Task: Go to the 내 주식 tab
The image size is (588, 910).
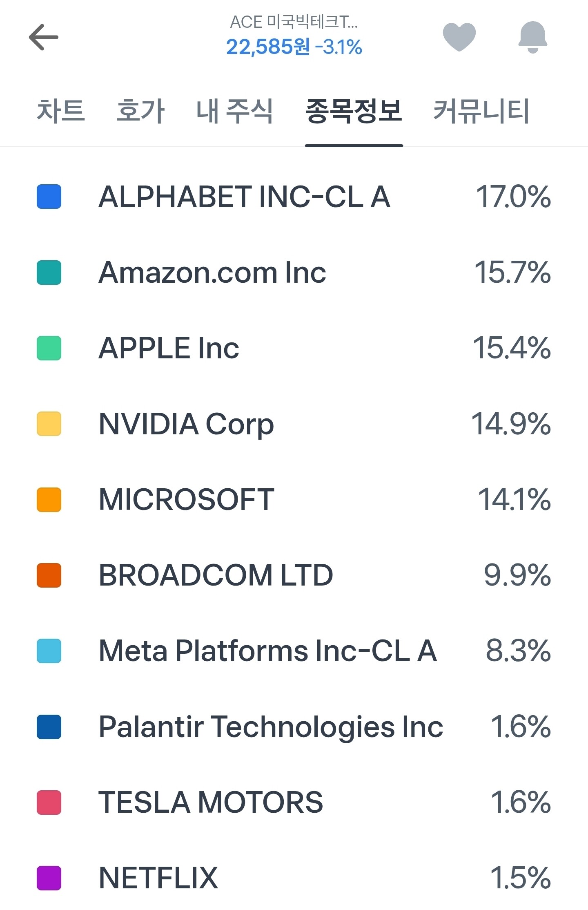Action: (x=234, y=111)
